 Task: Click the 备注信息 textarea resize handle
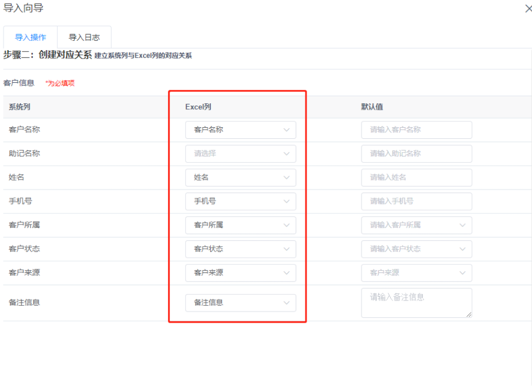pyautogui.click(x=469, y=314)
